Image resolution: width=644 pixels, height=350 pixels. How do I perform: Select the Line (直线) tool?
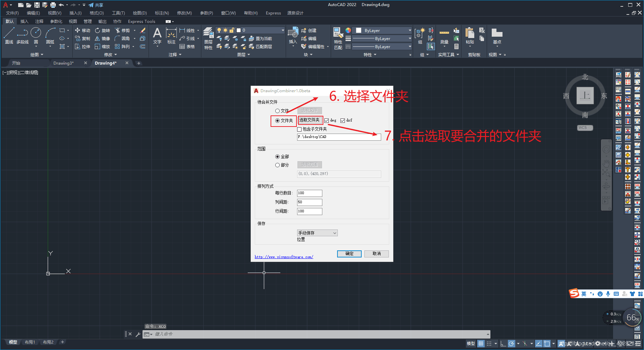coord(9,36)
